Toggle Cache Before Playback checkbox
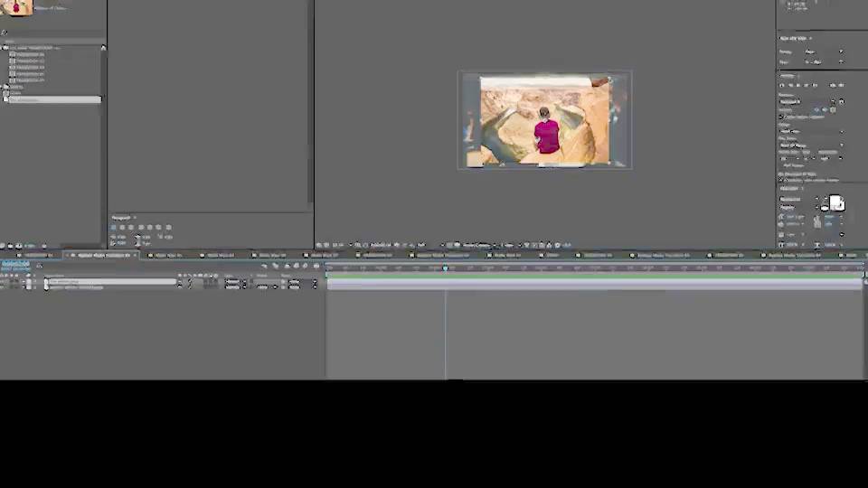This screenshot has height=488, width=868. (x=781, y=117)
